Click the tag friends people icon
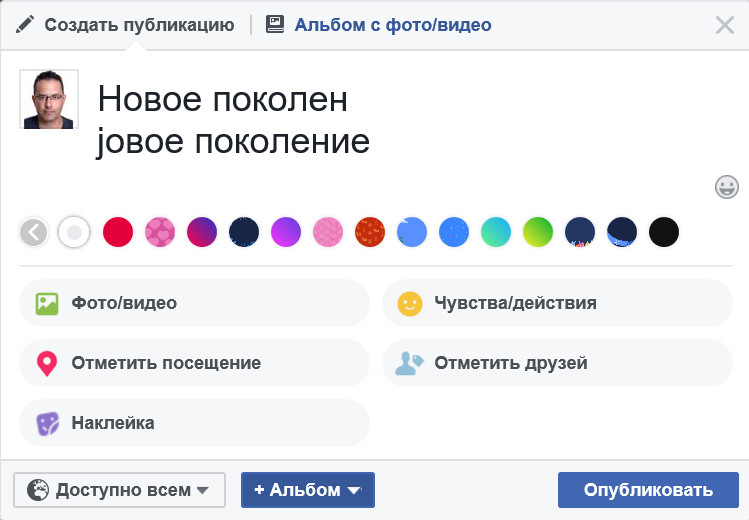The height and width of the screenshot is (520, 749). 410,363
